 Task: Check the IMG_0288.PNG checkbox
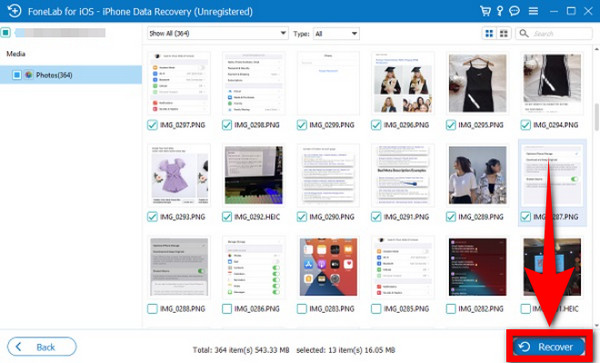point(152,309)
